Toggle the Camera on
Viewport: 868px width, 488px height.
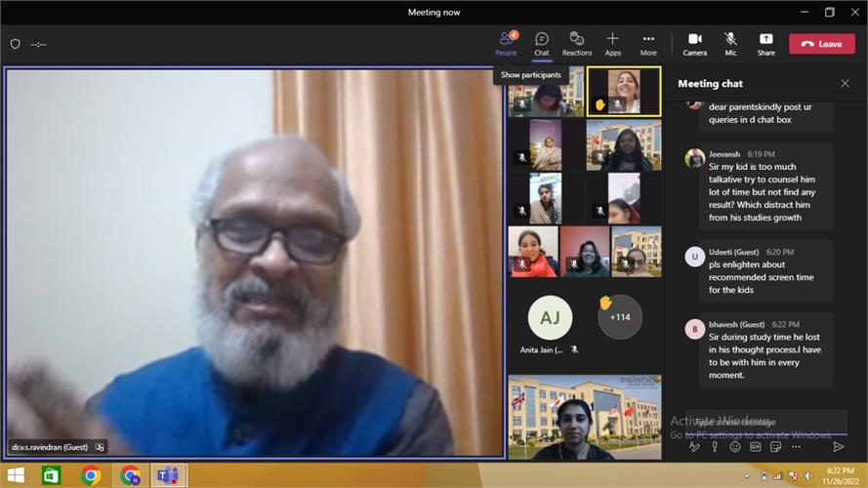(694, 43)
